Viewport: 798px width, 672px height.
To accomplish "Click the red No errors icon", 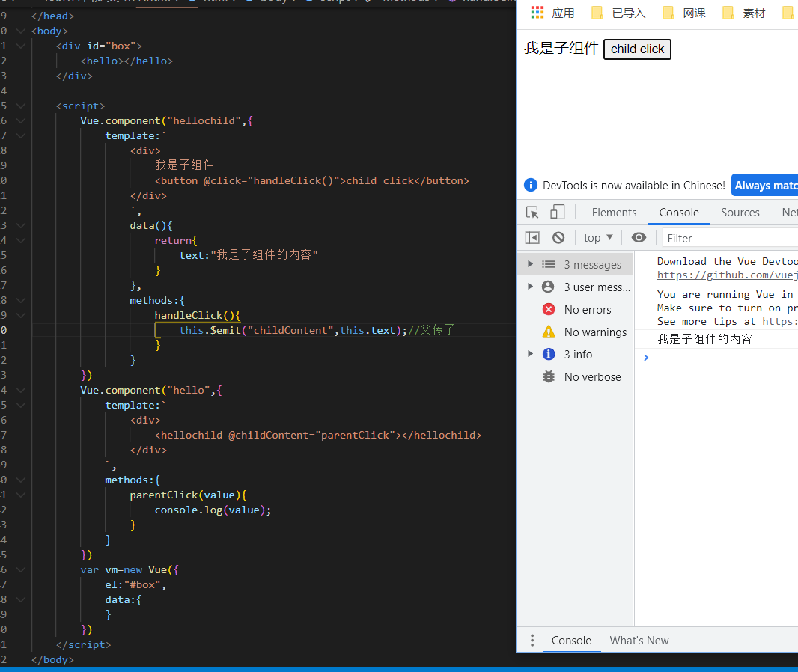I will 549,309.
